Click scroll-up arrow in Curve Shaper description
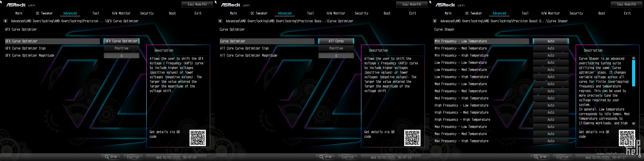 pos(634,58)
